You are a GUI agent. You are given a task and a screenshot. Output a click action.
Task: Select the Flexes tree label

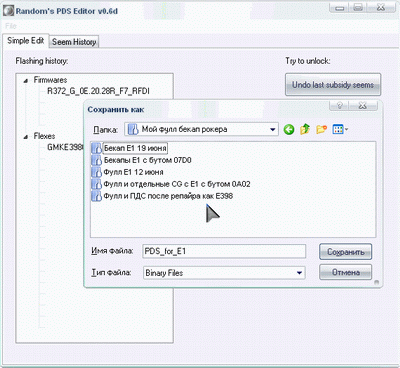tap(44, 136)
